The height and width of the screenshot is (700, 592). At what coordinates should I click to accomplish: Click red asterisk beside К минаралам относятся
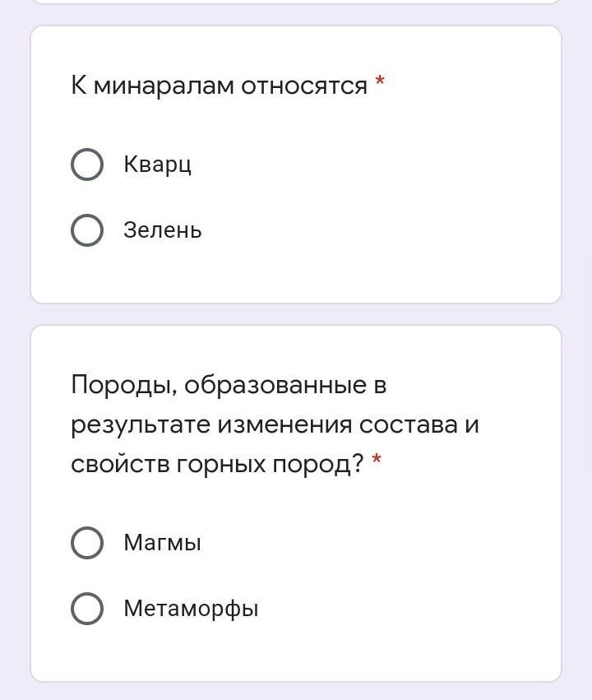click(380, 81)
